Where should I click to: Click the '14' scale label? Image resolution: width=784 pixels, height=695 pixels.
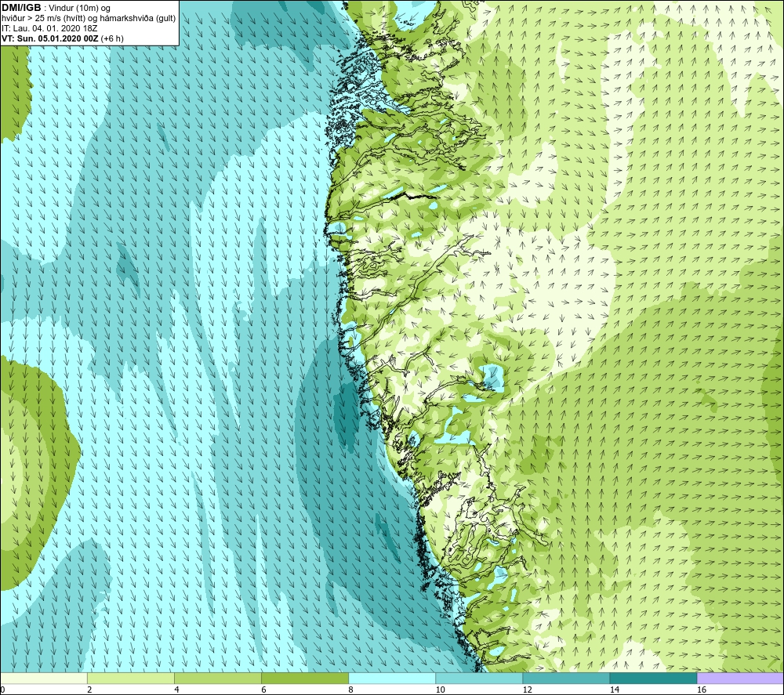pyautogui.click(x=614, y=690)
